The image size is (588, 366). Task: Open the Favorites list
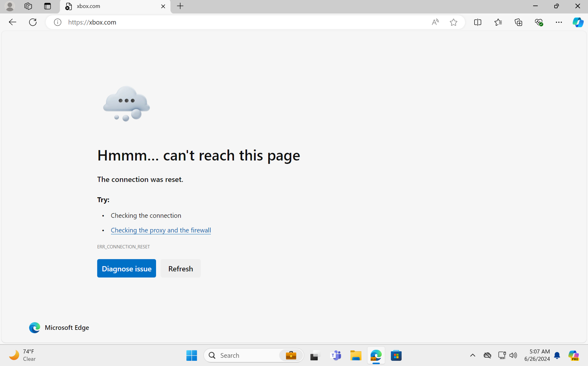(498, 22)
